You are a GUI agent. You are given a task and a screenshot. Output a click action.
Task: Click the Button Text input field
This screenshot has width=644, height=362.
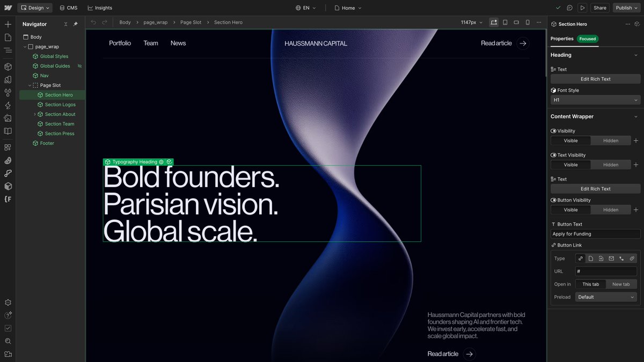coord(596,234)
